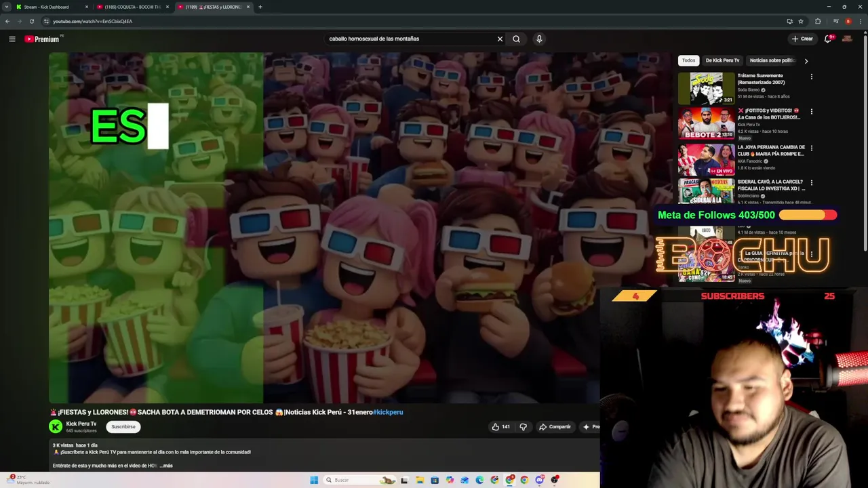868x488 pixels.
Task: Dislike the video with thumbs-down
Action: [x=523, y=427]
